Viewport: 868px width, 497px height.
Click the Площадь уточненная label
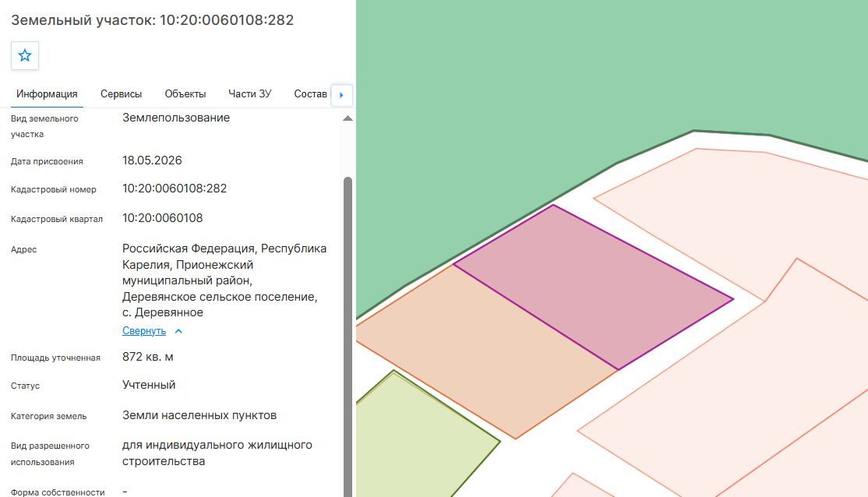point(55,358)
